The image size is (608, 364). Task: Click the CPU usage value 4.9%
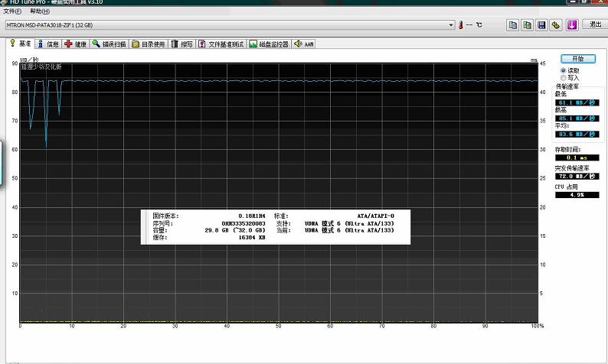pyautogui.click(x=577, y=195)
